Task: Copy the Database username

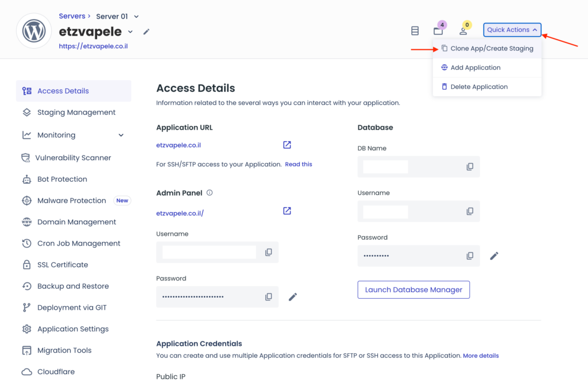Action: pos(470,211)
